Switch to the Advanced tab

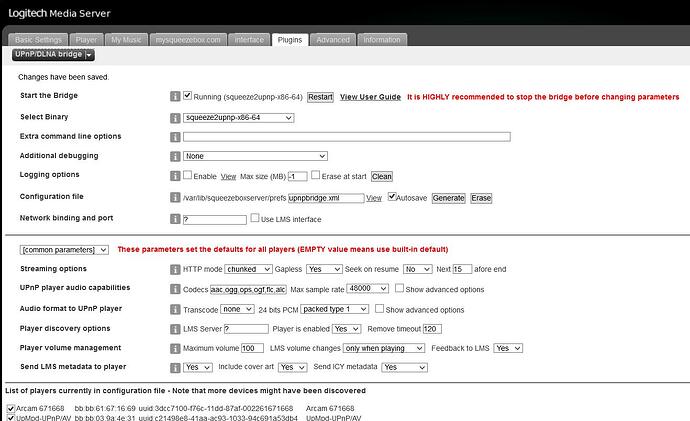(x=333, y=40)
